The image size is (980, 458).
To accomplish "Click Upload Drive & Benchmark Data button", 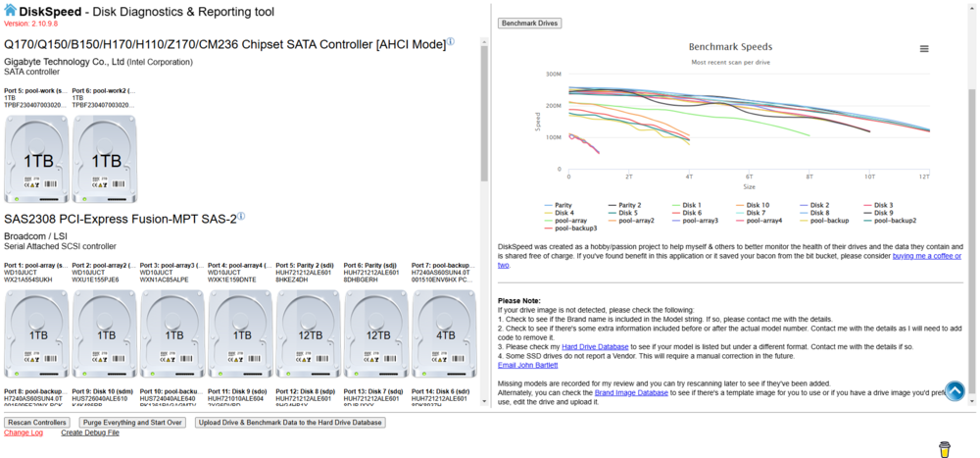I will pos(290,423).
